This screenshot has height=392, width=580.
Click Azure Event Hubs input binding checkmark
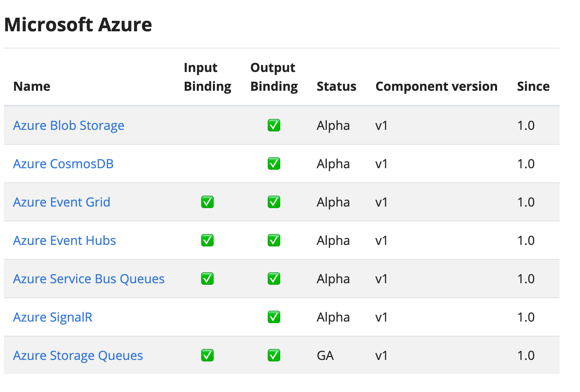tap(207, 241)
